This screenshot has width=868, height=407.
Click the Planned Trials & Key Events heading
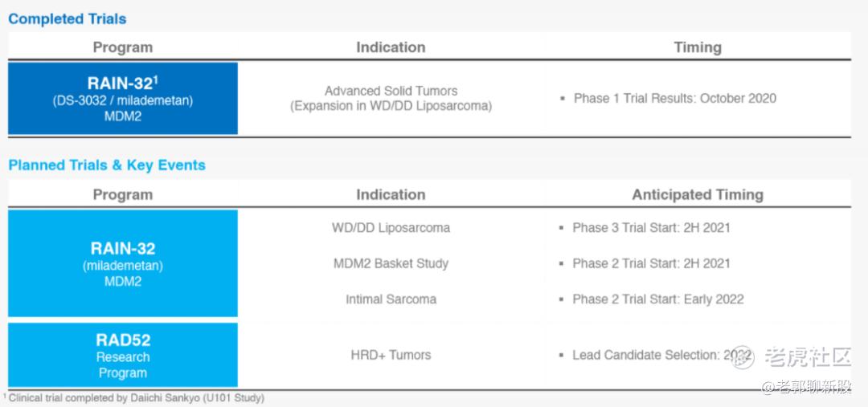107,165
